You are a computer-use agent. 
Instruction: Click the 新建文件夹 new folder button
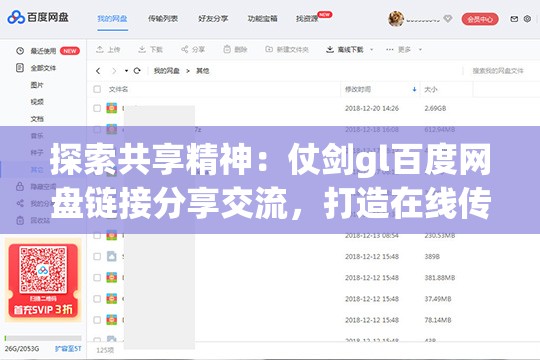[287, 50]
